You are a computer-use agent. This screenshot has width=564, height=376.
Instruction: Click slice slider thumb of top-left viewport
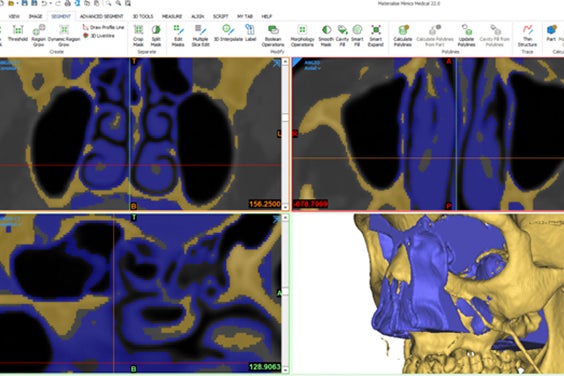click(285, 118)
